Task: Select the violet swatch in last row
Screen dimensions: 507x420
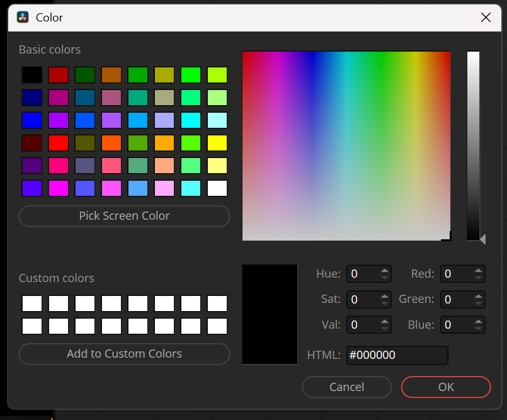Action: click(x=32, y=188)
